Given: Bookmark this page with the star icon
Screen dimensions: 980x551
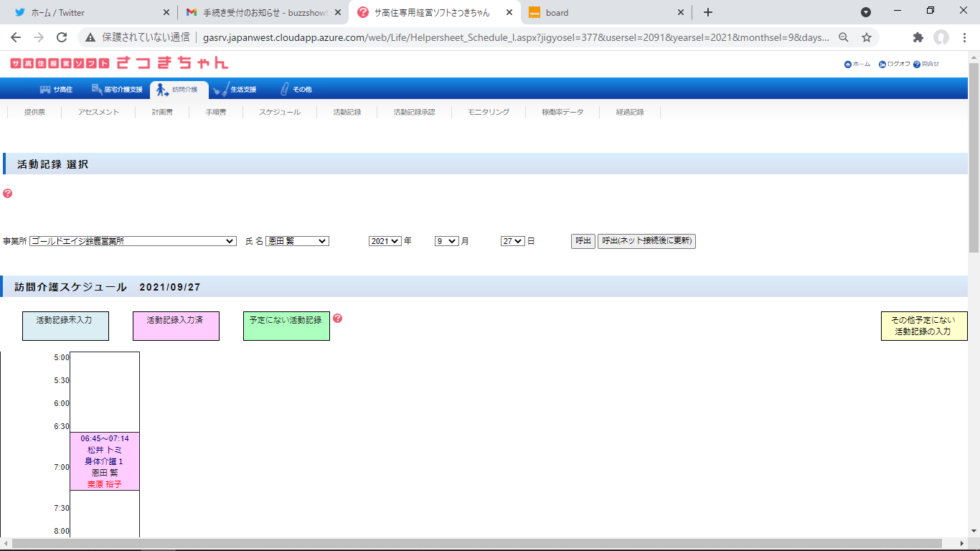Looking at the screenshot, I should pyautogui.click(x=867, y=37).
